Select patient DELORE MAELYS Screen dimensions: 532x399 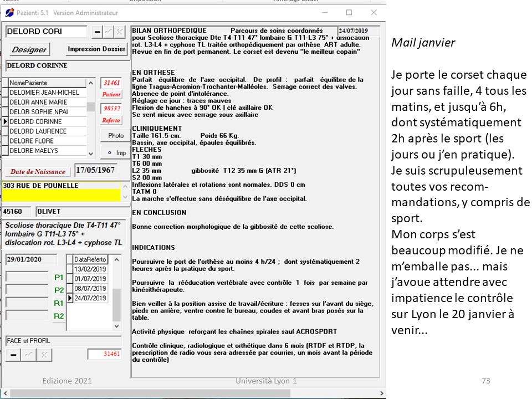pos(47,150)
